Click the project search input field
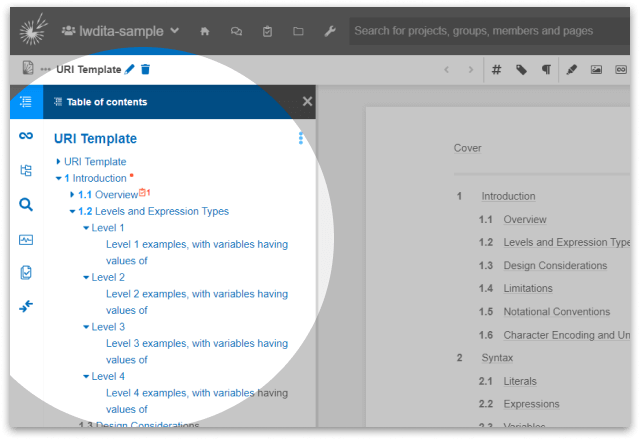The image size is (640, 440). pyautogui.click(x=480, y=31)
